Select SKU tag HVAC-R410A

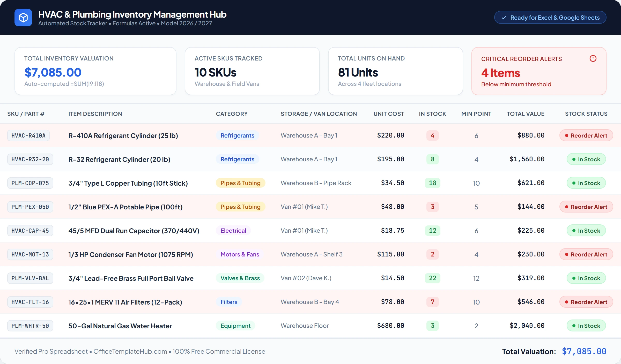28,135
